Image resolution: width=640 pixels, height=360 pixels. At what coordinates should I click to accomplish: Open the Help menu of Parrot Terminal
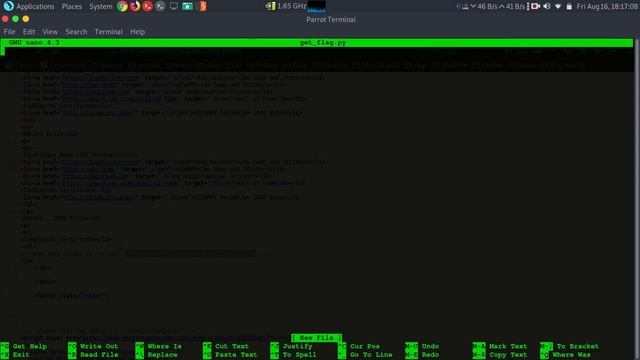[x=138, y=32]
